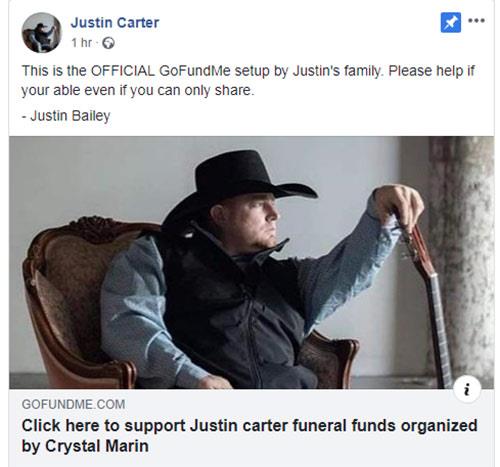Click the info 'i' icon on link preview
The image size is (500, 467).
coord(467,389)
